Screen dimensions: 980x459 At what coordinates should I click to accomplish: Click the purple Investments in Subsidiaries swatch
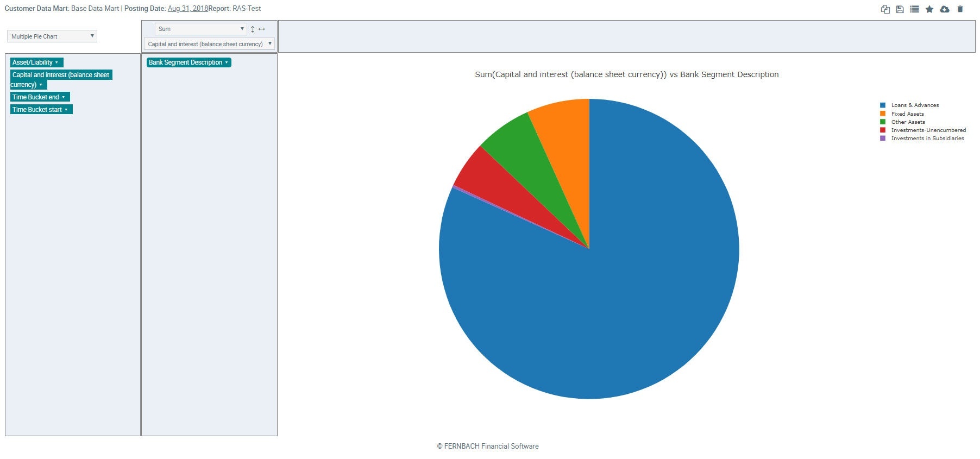click(x=883, y=139)
